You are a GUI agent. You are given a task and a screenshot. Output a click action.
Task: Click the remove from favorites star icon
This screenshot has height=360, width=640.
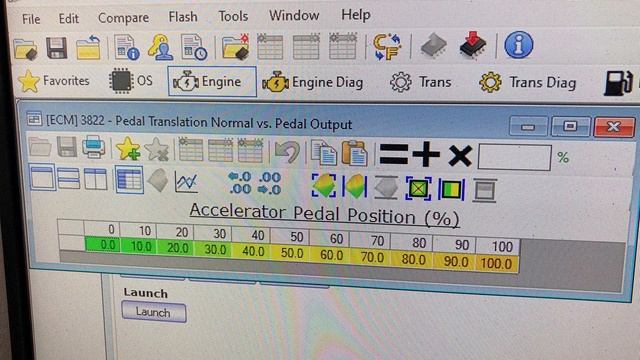click(157, 149)
